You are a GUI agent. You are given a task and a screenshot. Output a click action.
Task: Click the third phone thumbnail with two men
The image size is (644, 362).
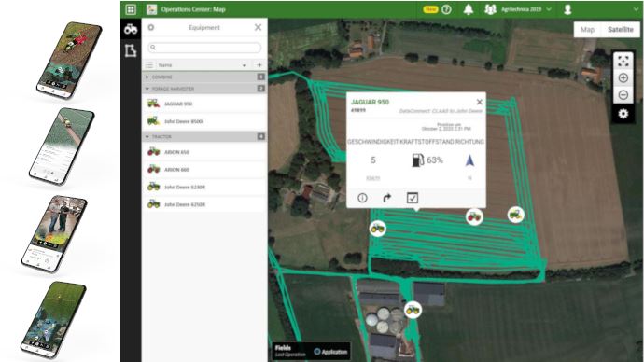[x=54, y=234]
